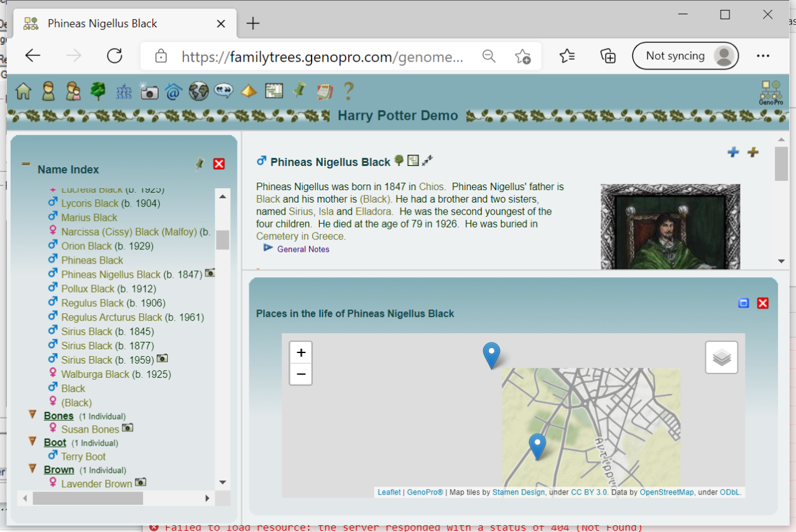Click the GenoPro logo icon
796x532 pixels.
(x=771, y=93)
